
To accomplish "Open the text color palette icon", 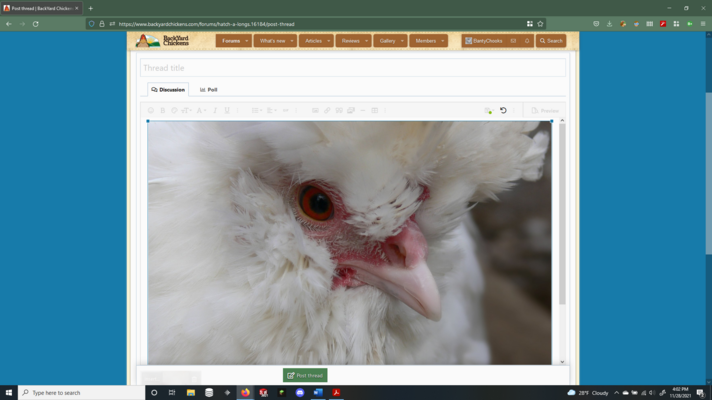I will pos(174,110).
